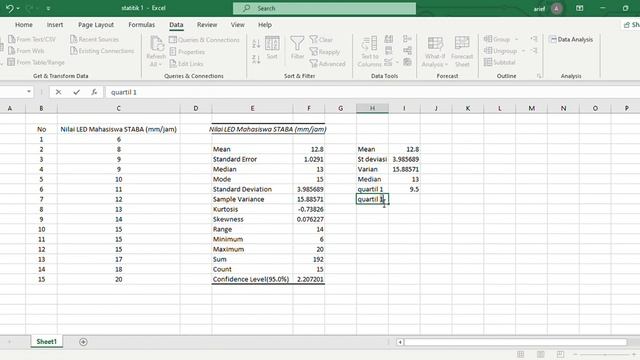Viewport: 640px width, 360px height.
Task: Open the arief account avatar
Action: (556, 8)
